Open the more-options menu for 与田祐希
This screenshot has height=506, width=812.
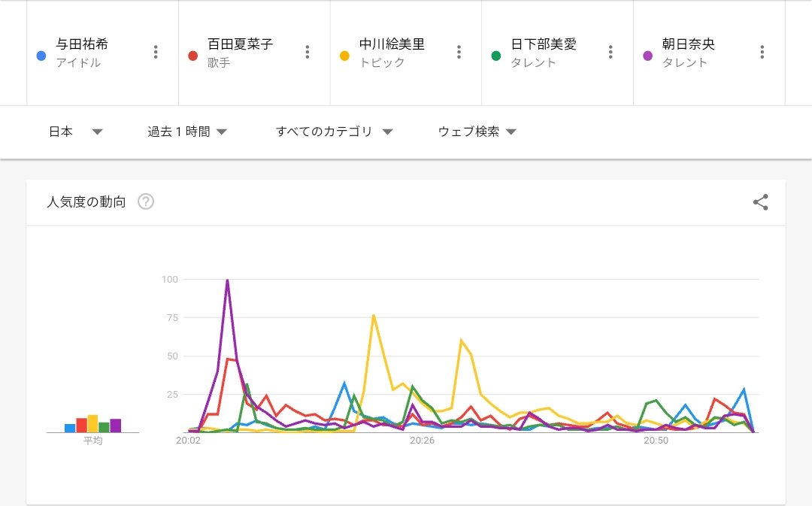tap(156, 52)
